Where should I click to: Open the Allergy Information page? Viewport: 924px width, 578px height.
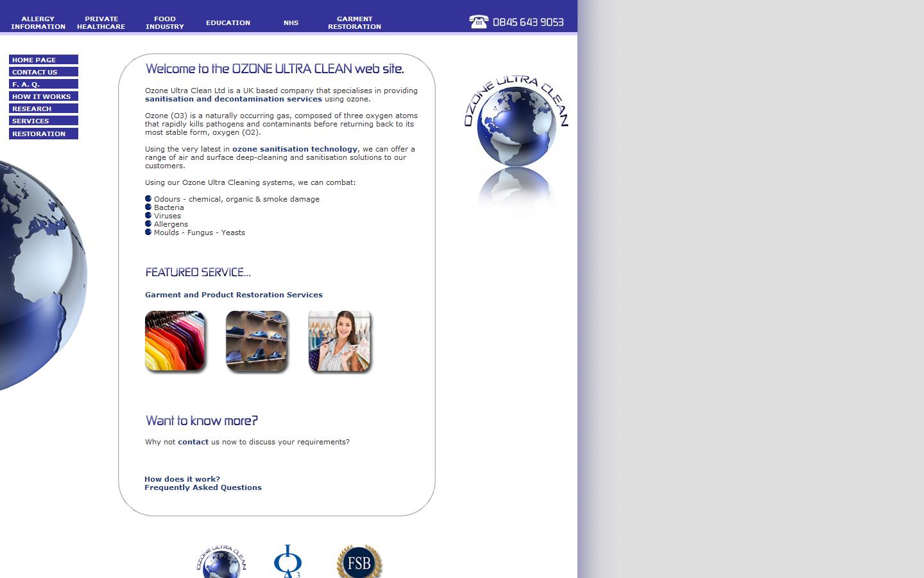pyautogui.click(x=38, y=22)
